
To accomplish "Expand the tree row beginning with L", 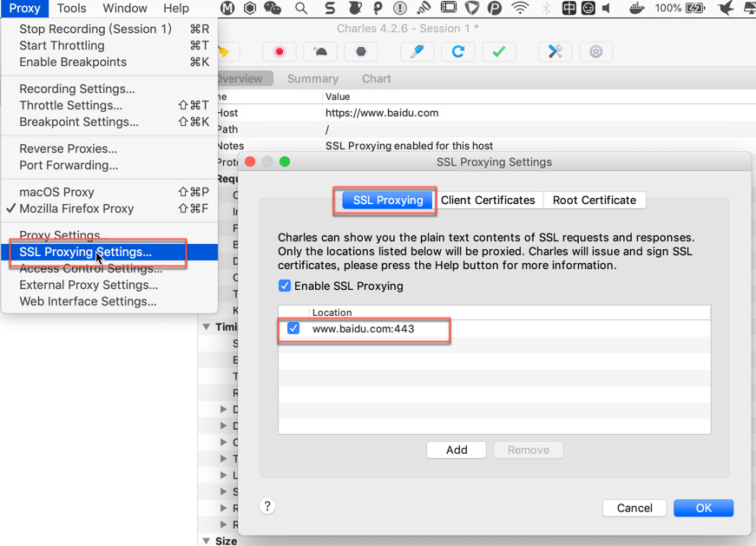I will click(223, 475).
